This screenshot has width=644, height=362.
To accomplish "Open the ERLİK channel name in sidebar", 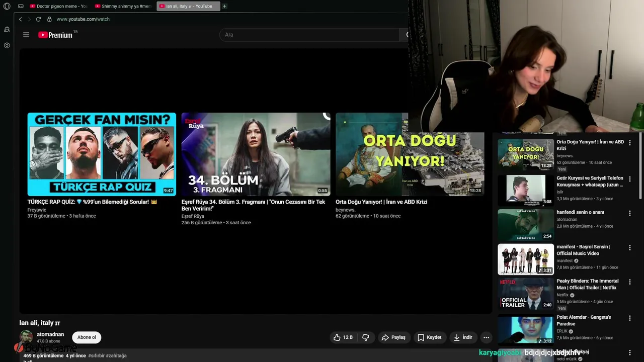I will coord(561,331).
